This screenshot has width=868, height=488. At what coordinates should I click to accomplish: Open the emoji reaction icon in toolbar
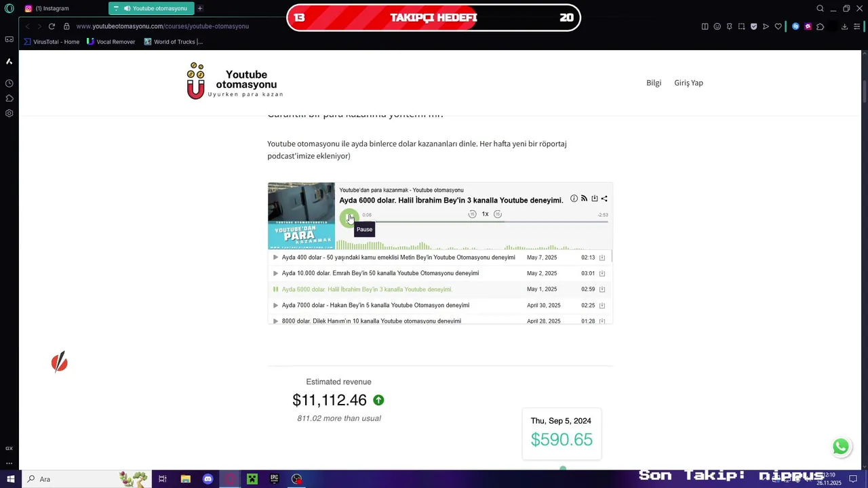tap(717, 26)
